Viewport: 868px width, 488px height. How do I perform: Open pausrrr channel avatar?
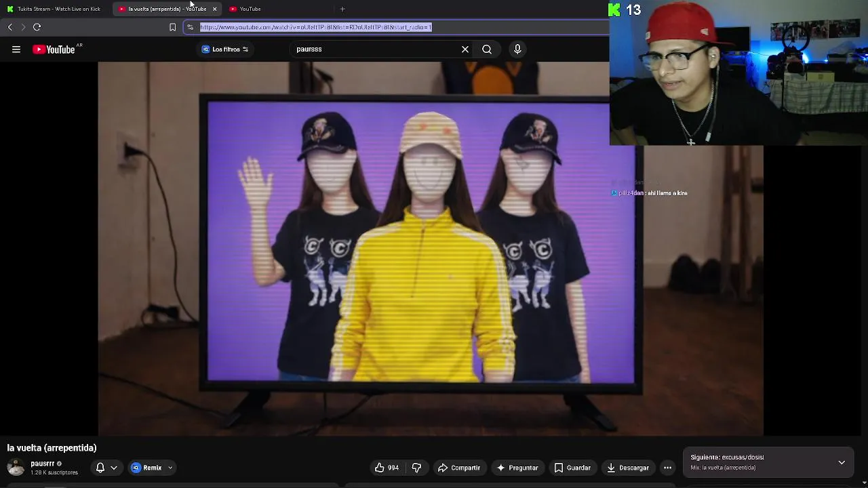pyautogui.click(x=16, y=468)
